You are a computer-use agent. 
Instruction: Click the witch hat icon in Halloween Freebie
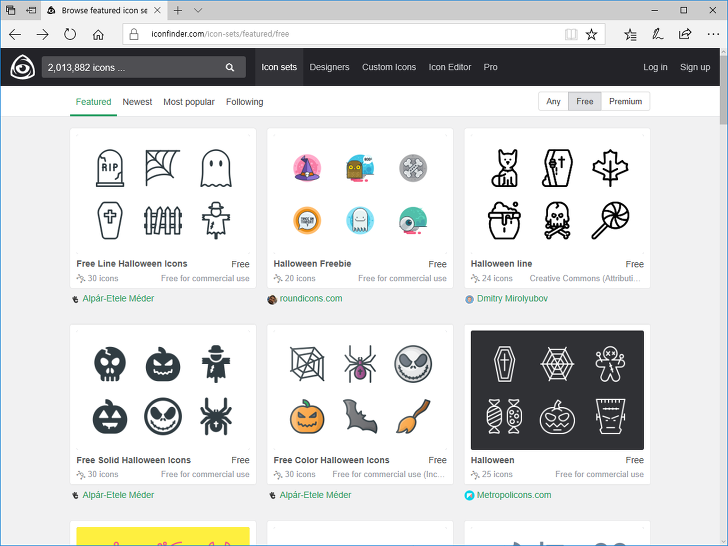(x=307, y=168)
